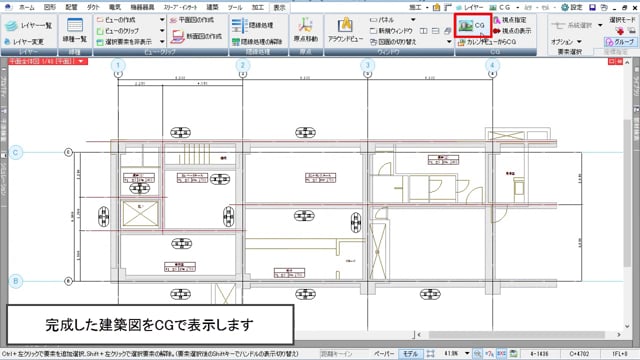
Task: Click the scroll right arrow of horizontal scrollbar
Action: pos(619,335)
